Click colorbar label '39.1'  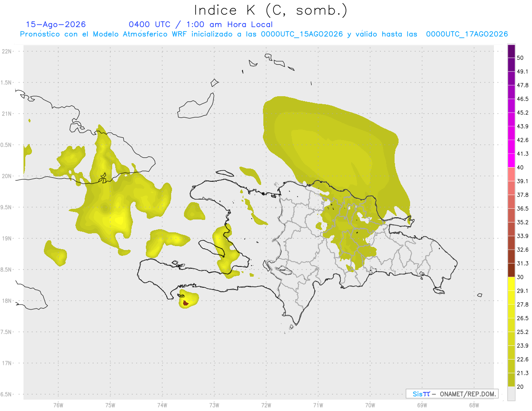point(523,181)
